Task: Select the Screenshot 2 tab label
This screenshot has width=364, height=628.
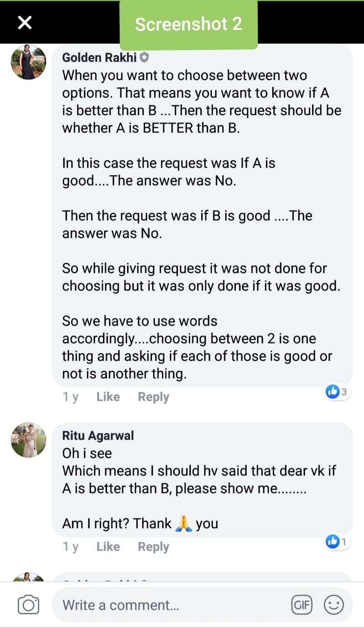Action: coord(188,24)
